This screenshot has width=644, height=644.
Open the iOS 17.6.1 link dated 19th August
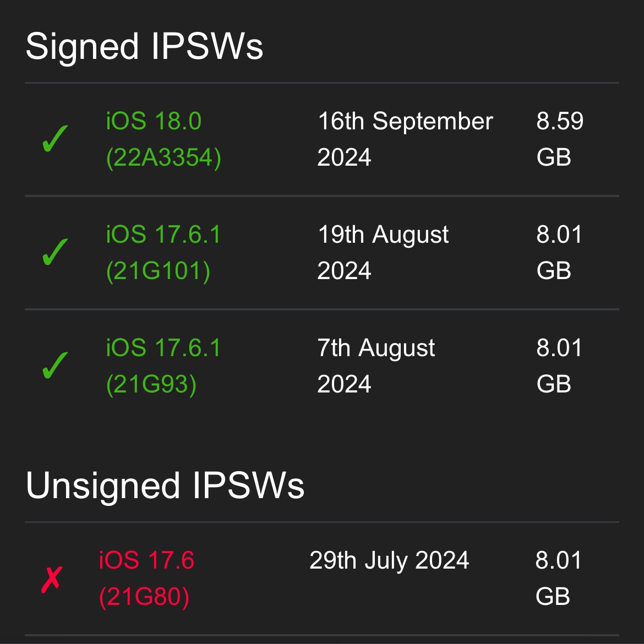tap(163, 234)
